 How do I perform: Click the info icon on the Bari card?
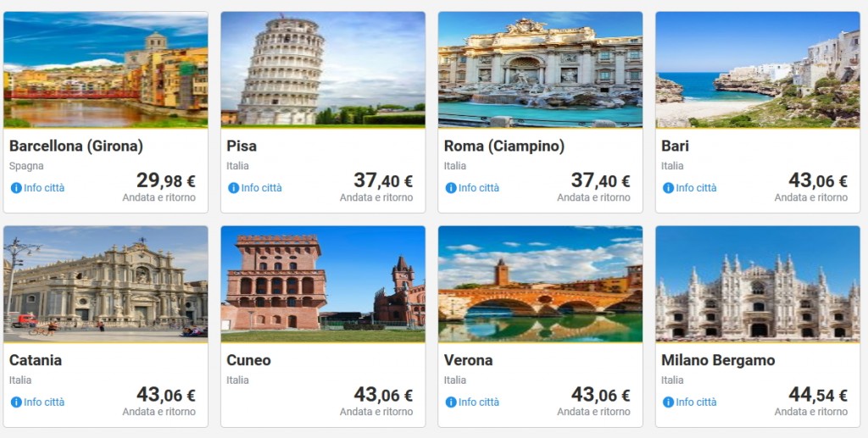tap(669, 188)
